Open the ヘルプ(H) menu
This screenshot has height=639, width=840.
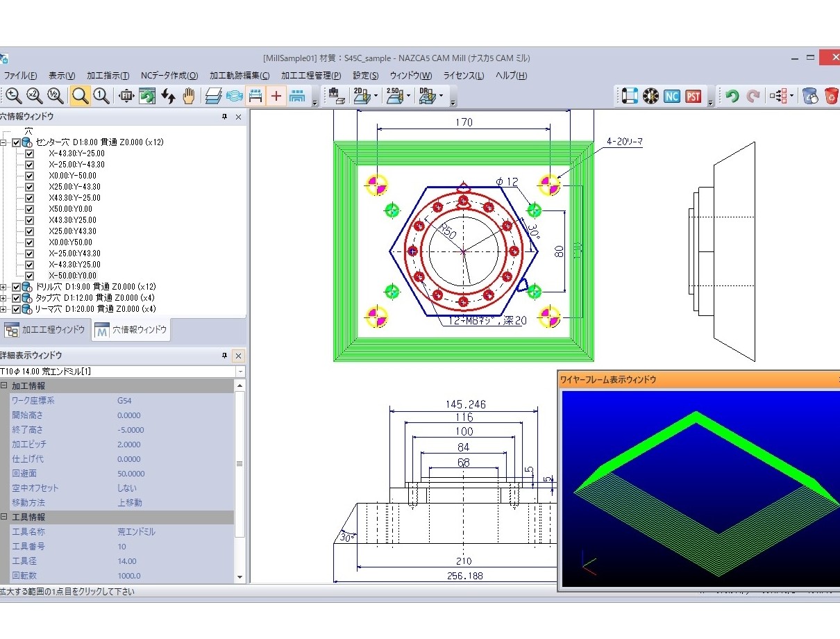512,76
